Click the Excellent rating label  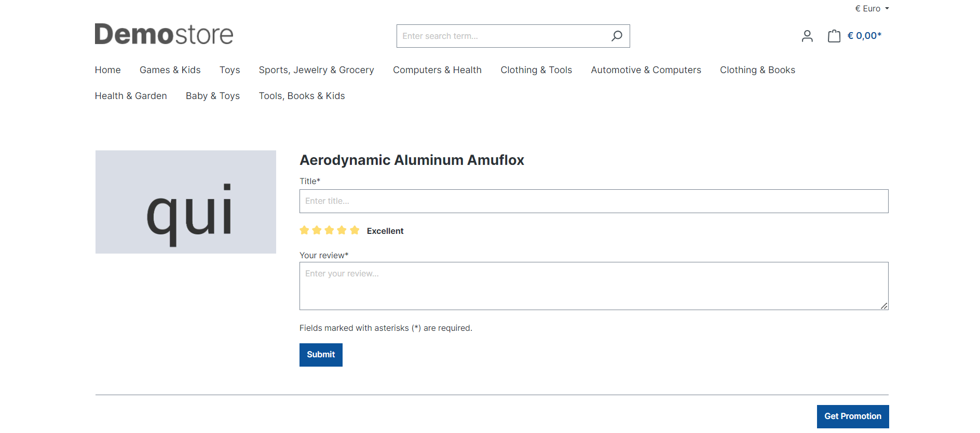click(x=385, y=231)
